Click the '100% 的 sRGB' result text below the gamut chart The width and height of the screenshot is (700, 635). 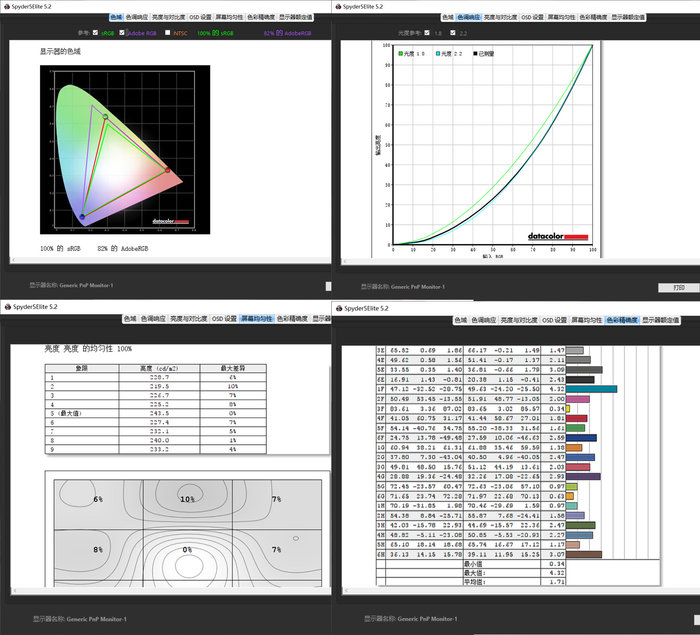(x=60, y=249)
